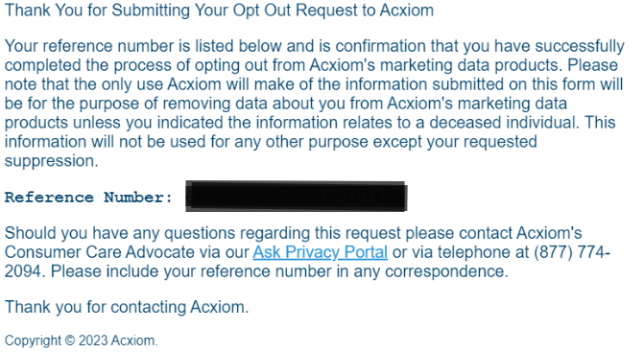
Task: Click the blacked-out reference number box
Action: pyautogui.click(x=297, y=196)
